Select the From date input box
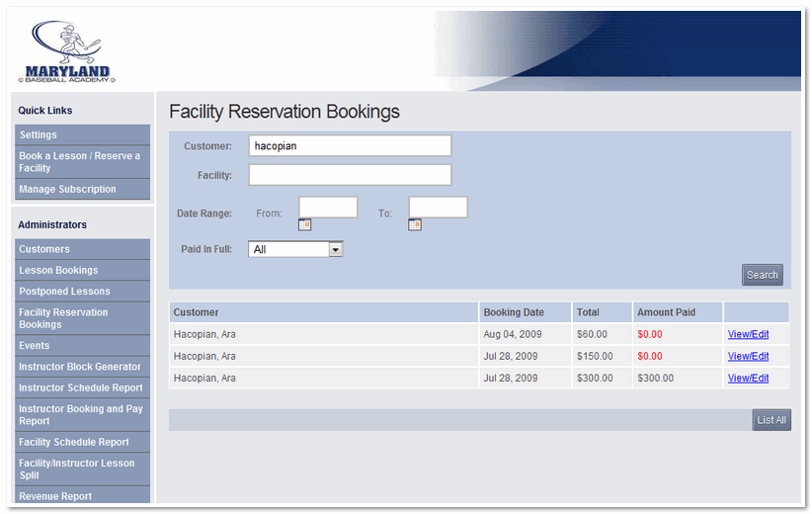This screenshot has width=812, height=514. click(328, 207)
